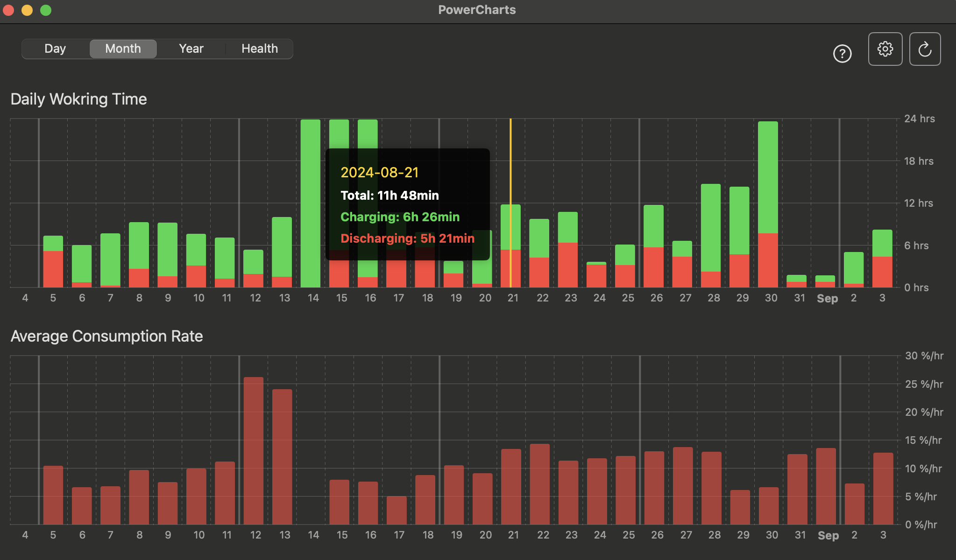Click the '25 %/hr' axis label
The width and height of the screenshot is (956, 560).
point(924,384)
